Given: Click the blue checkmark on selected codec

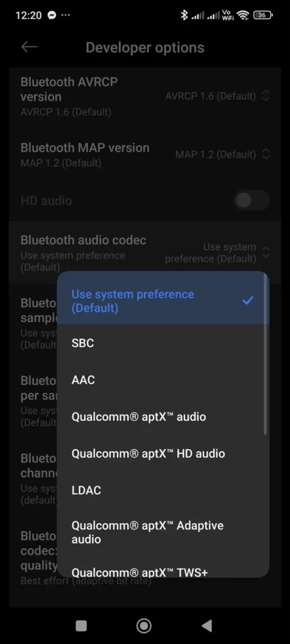Looking at the screenshot, I should [x=248, y=301].
